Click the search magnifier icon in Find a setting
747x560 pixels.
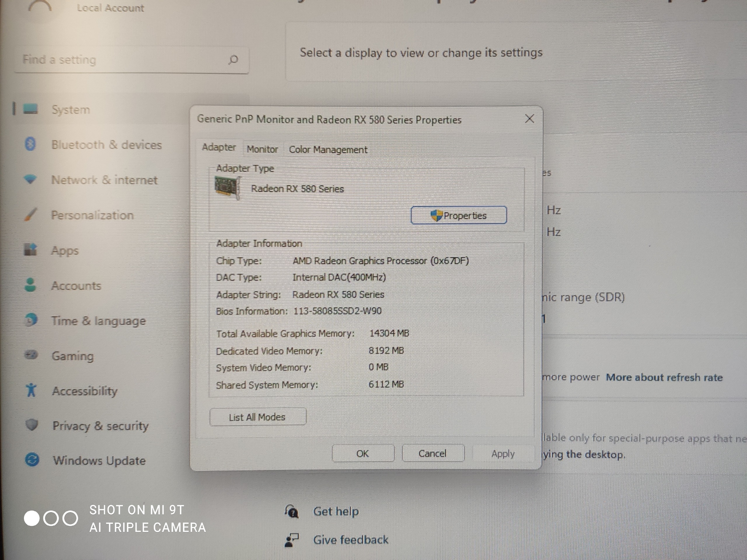coord(233,60)
